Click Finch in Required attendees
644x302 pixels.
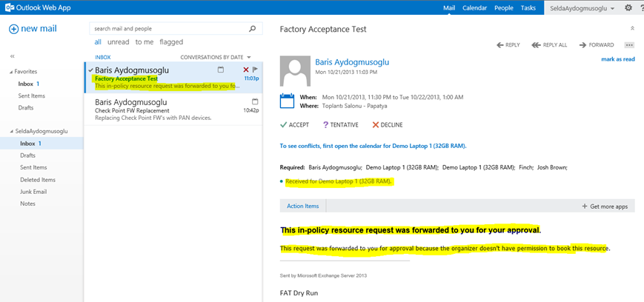coord(526,167)
